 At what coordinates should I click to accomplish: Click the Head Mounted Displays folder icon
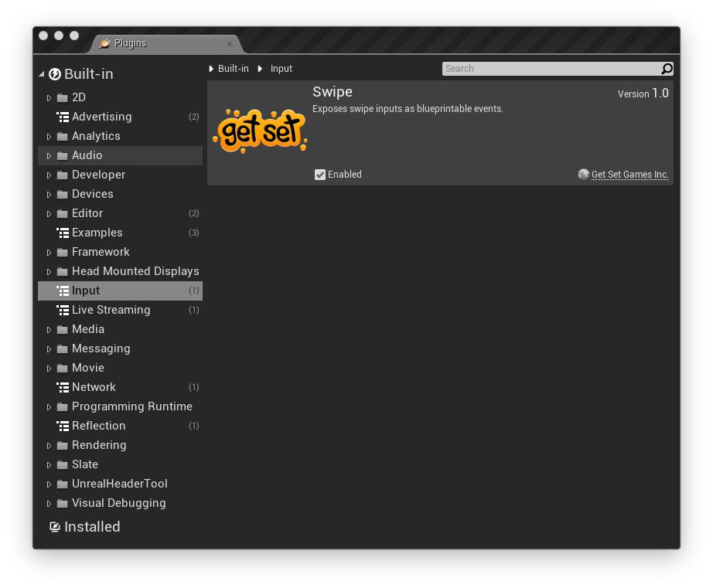pos(63,271)
